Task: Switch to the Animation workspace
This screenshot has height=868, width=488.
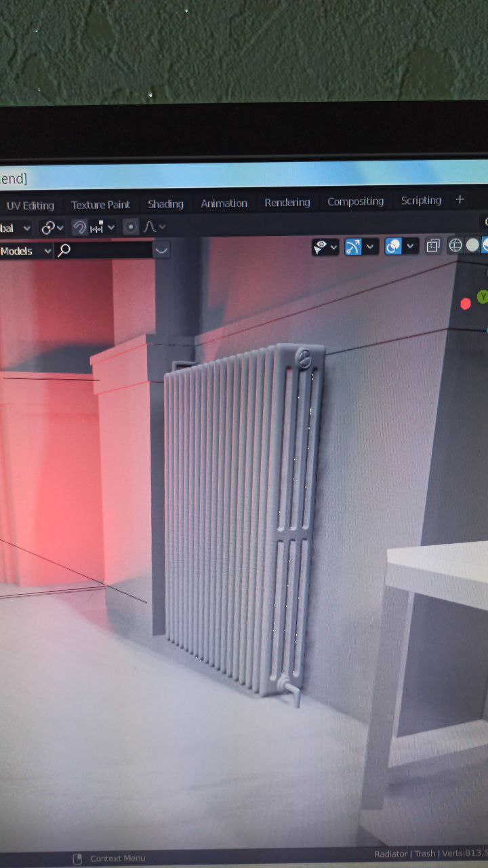Action: [224, 203]
